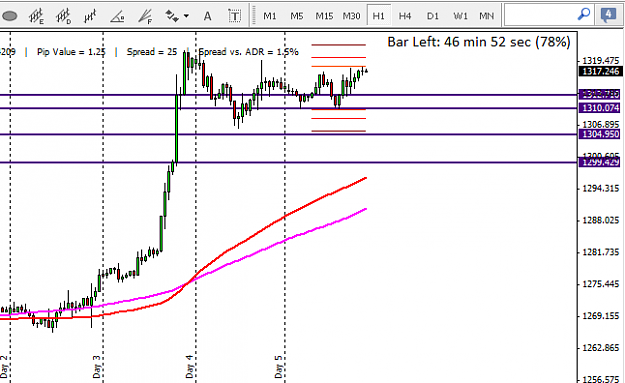This screenshot has width=625, height=383.
Task: Select the Trendline by Angle tool
Action: [x=117, y=16]
